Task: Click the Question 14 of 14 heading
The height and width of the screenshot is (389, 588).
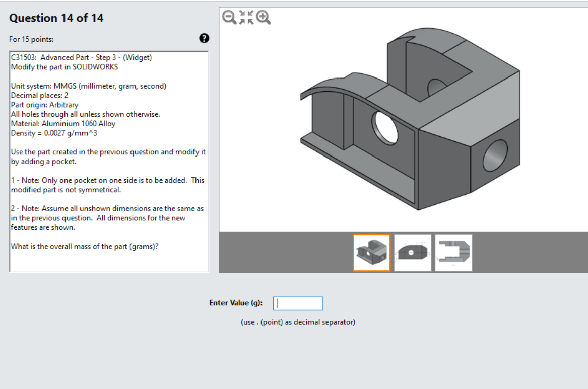Action: (55, 17)
